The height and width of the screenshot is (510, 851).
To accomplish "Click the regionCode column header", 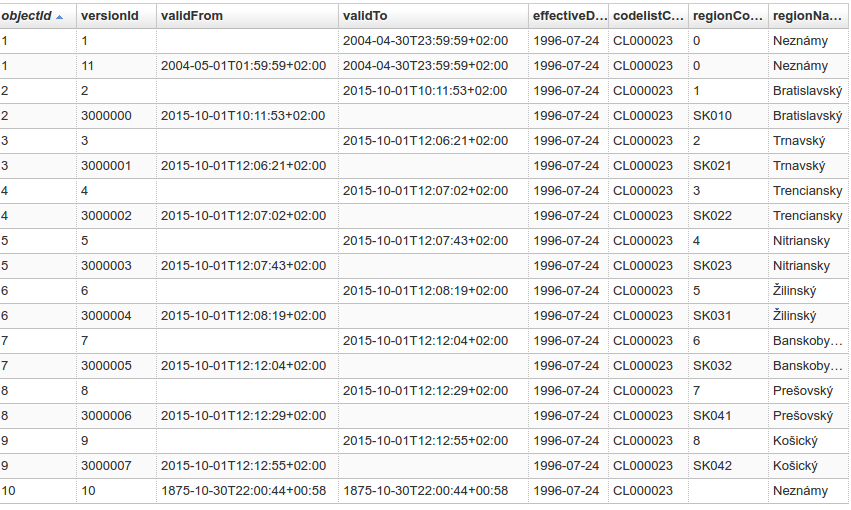I will click(727, 16).
